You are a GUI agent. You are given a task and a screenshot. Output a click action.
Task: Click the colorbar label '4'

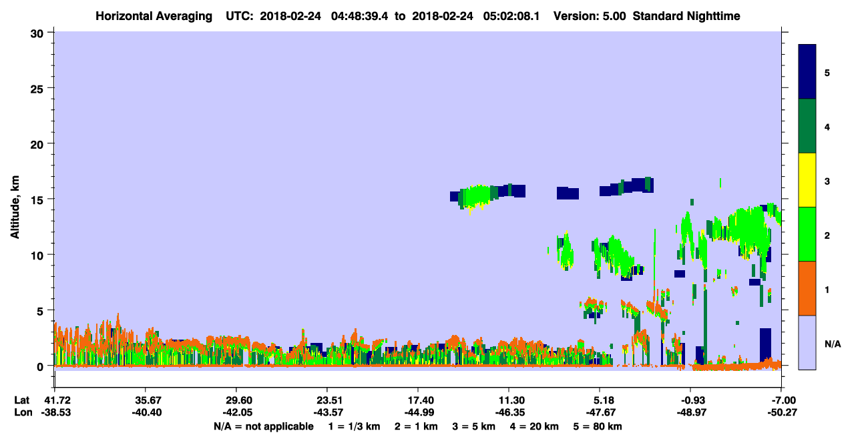point(828,126)
